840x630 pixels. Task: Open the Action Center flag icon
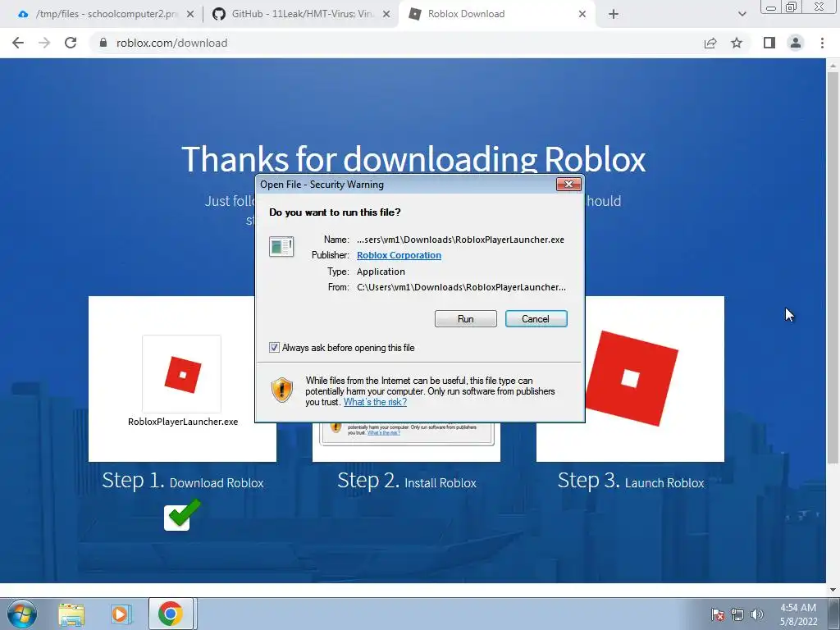coord(717,614)
